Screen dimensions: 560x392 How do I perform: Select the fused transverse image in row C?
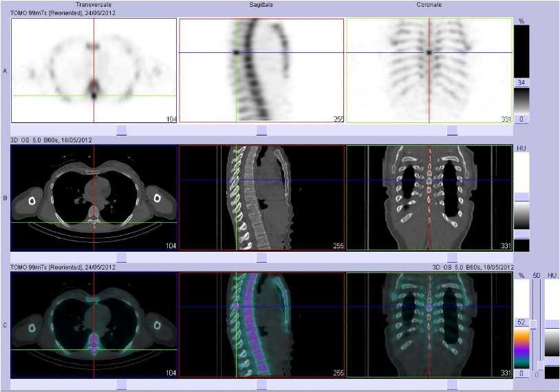[x=94, y=325]
